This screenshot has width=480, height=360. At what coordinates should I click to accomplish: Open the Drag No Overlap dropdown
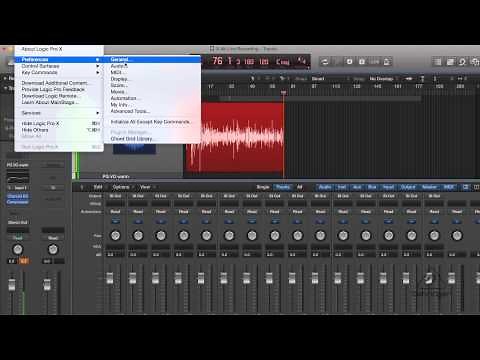[383, 79]
